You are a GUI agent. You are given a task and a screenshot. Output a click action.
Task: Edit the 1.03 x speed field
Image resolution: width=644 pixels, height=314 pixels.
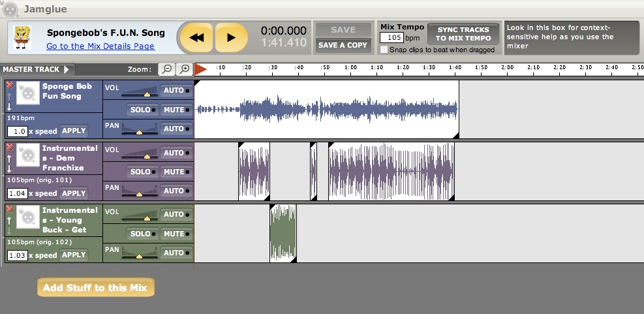pyautogui.click(x=17, y=256)
